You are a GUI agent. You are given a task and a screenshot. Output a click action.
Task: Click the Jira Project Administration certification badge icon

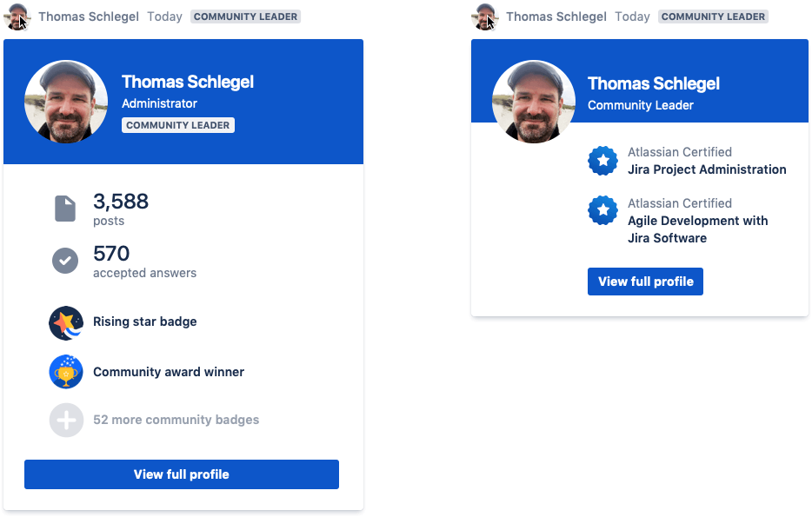tap(602, 161)
